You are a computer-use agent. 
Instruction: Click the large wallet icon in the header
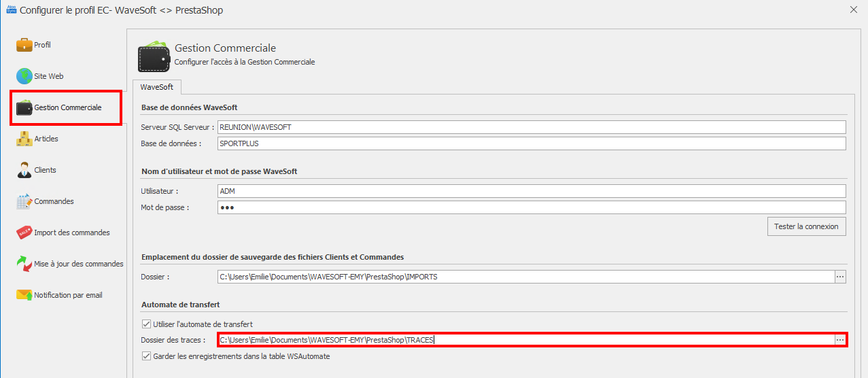[154, 56]
